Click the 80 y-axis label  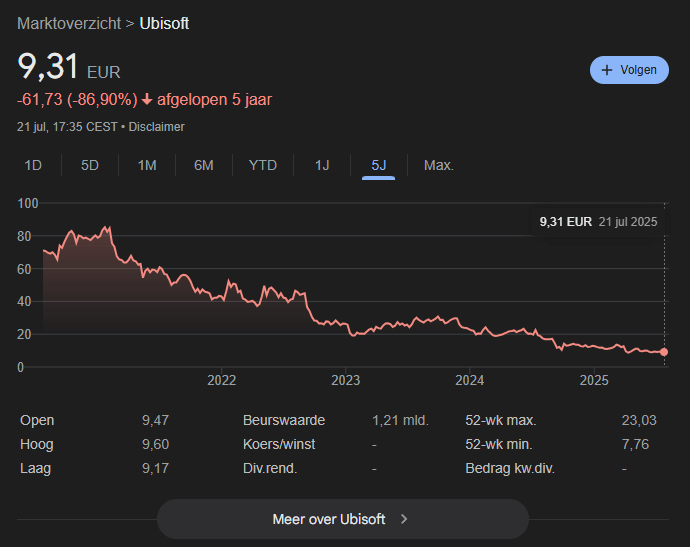24,236
